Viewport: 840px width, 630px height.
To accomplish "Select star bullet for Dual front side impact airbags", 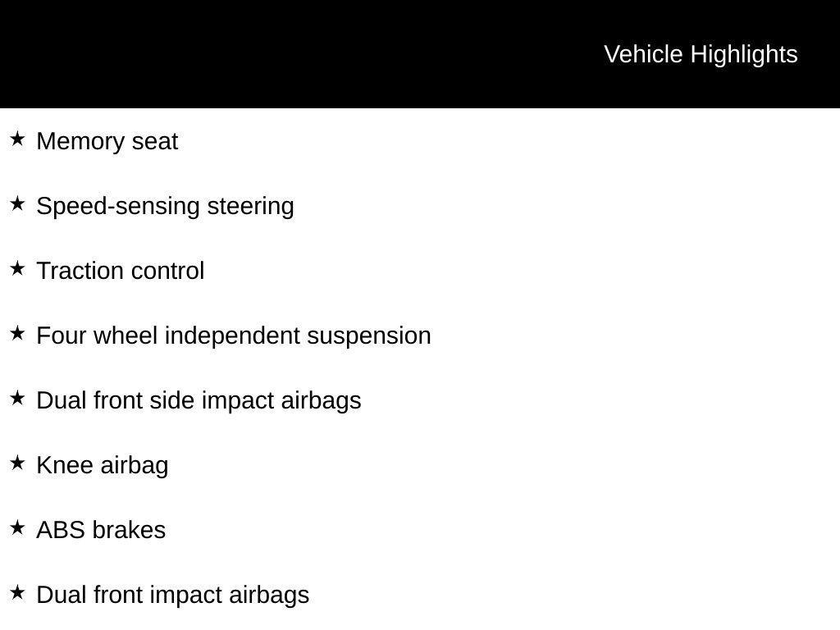I will click(x=17, y=398).
